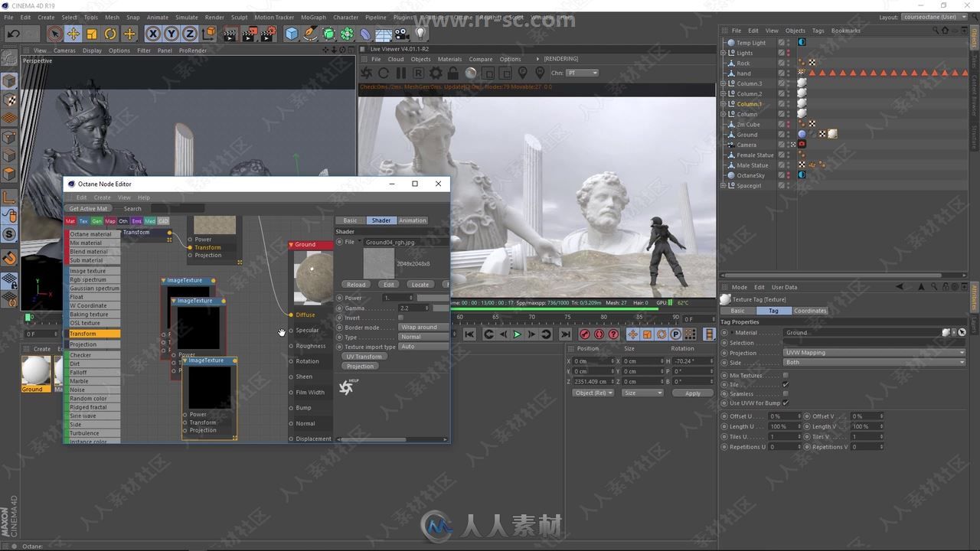Adjust the Power slider in Shader
This screenshot has width=980, height=551.
point(433,298)
